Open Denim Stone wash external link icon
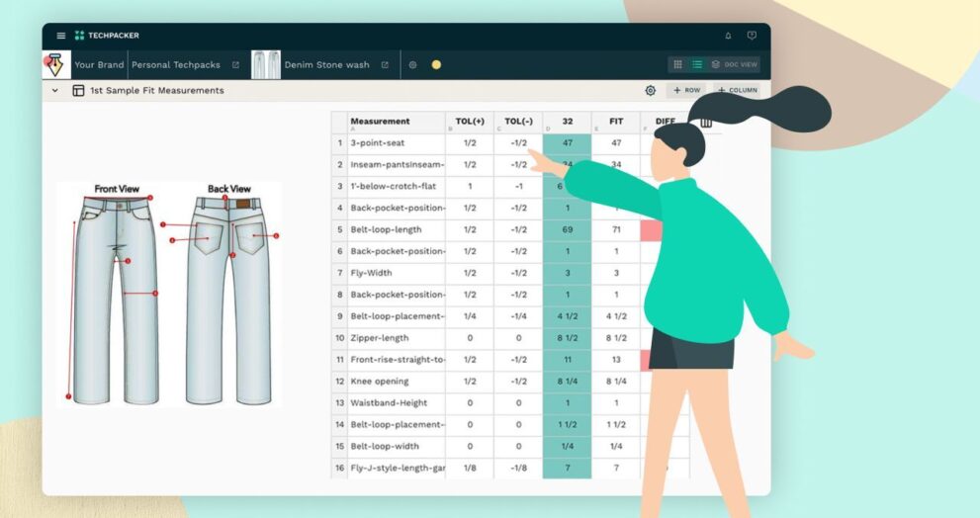 click(x=385, y=65)
